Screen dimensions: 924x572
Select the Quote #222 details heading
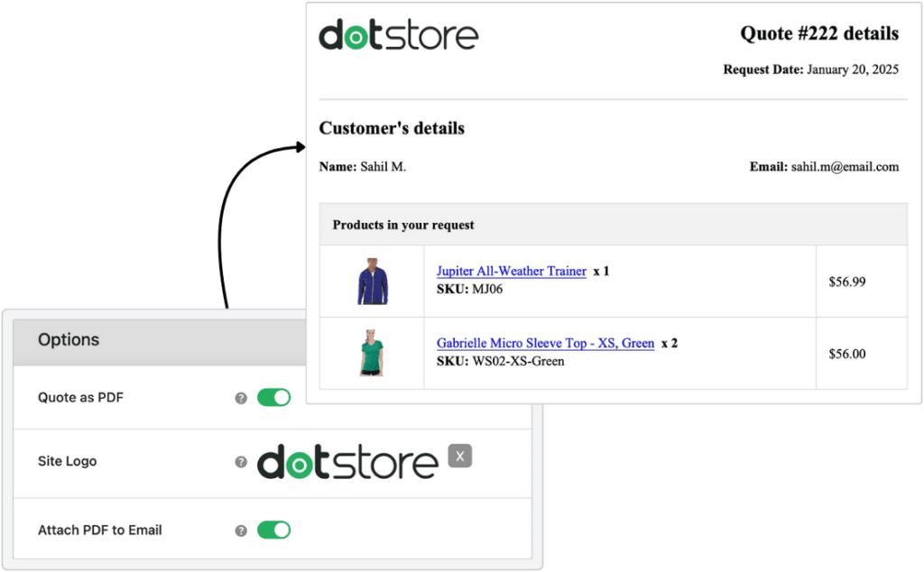tap(819, 33)
